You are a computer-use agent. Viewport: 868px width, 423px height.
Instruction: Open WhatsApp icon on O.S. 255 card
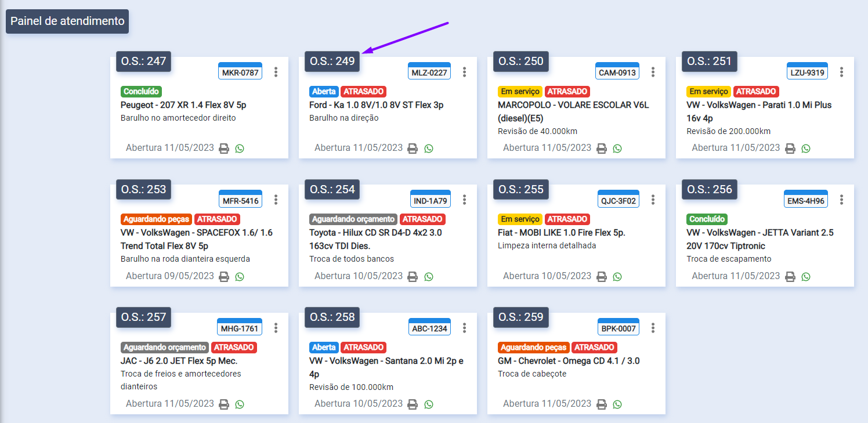(617, 277)
